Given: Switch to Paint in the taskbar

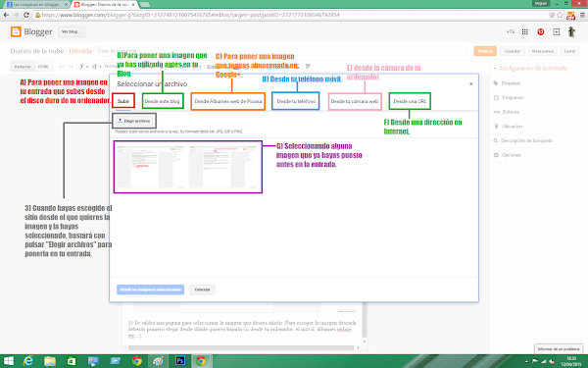Looking at the screenshot, I should [x=158, y=361].
